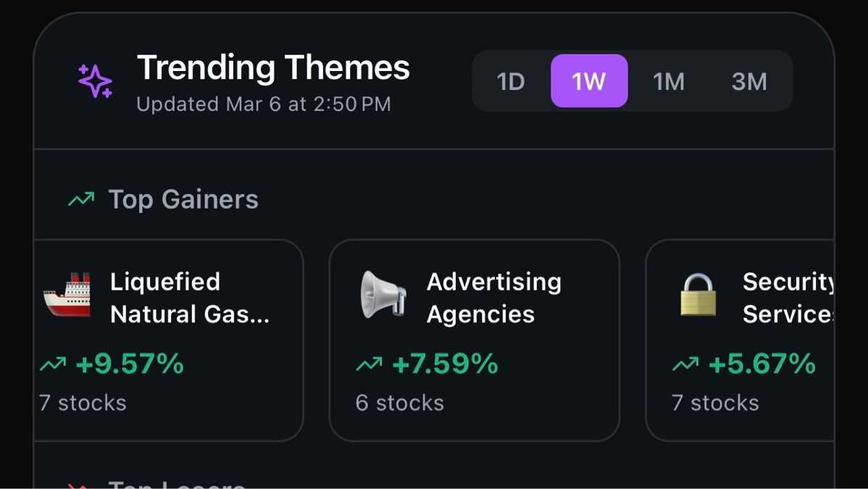Click the Trending Themes title text
This screenshot has height=489, width=868.
273,67
